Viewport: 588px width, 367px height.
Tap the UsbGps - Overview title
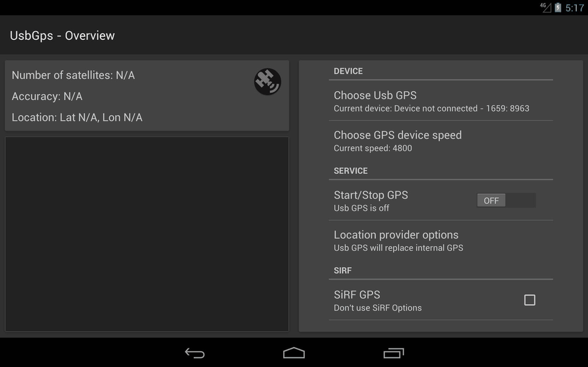[x=62, y=36]
